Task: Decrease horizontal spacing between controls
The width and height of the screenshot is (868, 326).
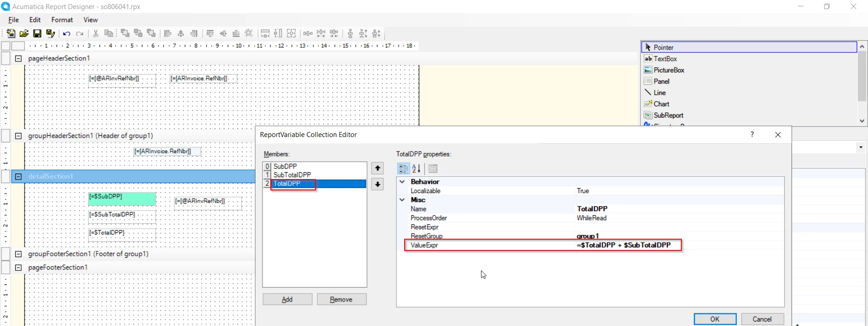Action: point(334,33)
